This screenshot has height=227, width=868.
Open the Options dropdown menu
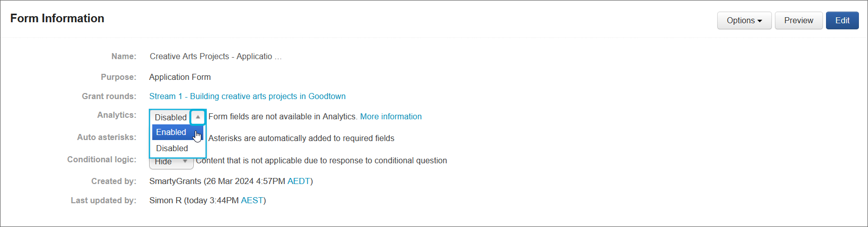pos(744,21)
